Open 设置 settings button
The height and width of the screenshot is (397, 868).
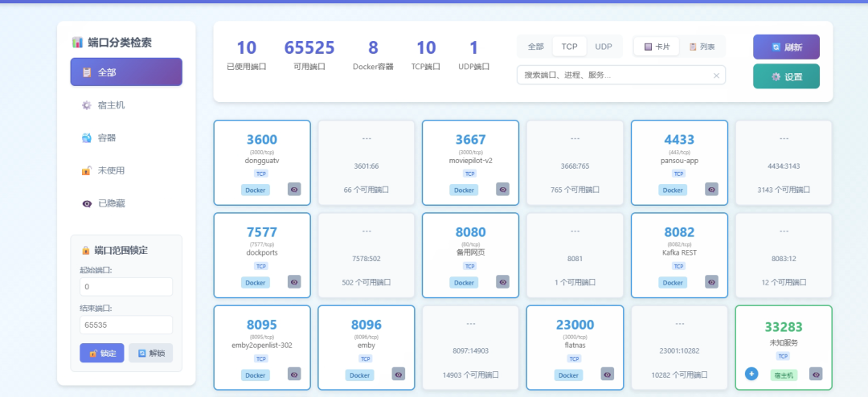point(786,76)
